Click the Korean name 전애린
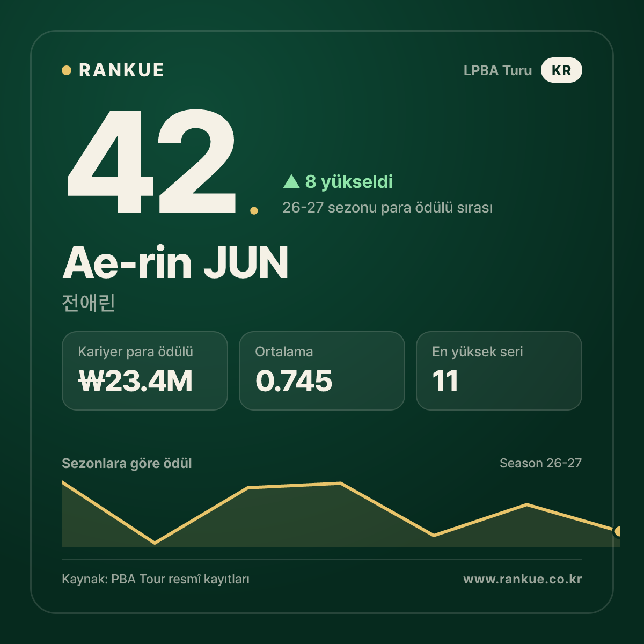Viewport: 644px width, 644px height. click(89, 303)
